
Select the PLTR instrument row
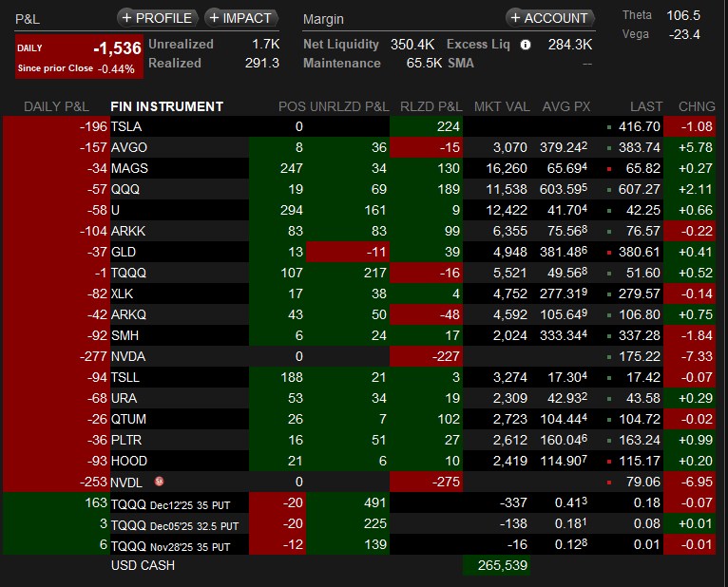click(x=359, y=440)
